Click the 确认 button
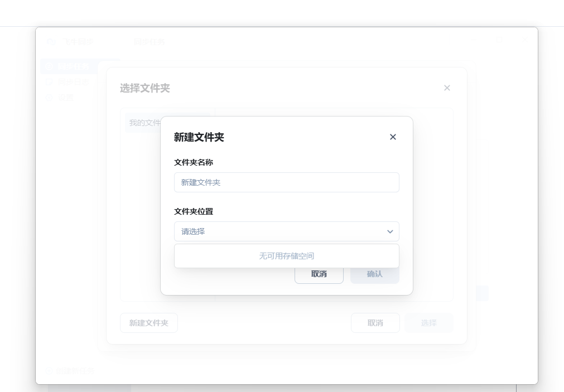Viewport: 564px width, 392px height. (375, 274)
